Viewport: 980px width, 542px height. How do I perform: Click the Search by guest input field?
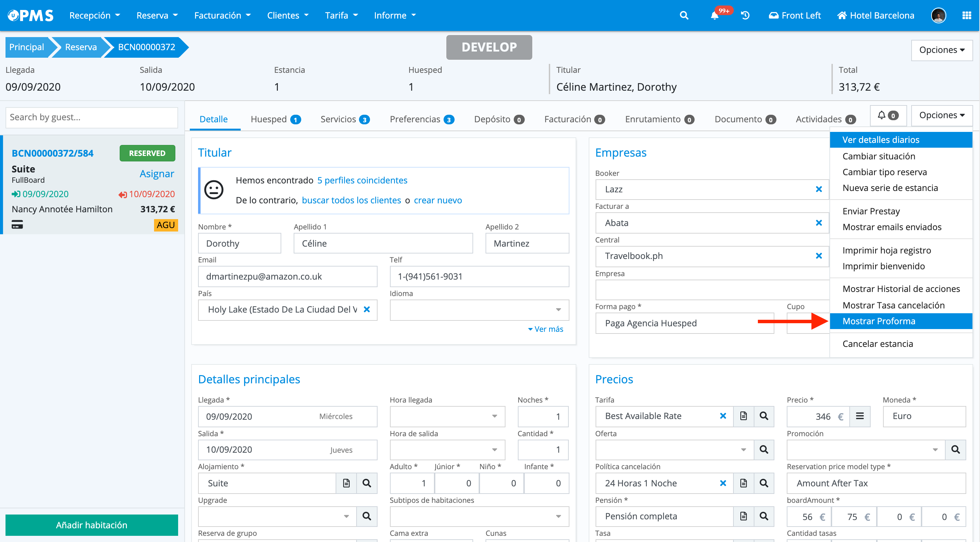91,117
